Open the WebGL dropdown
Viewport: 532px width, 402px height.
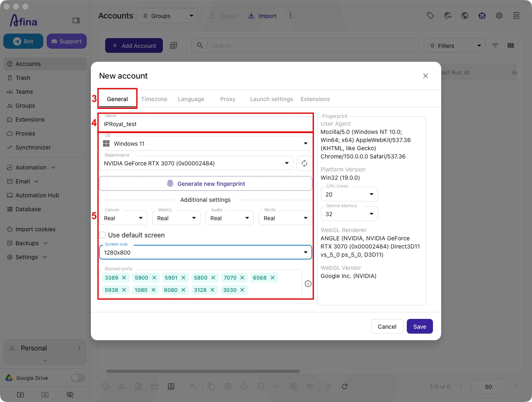[x=176, y=218]
